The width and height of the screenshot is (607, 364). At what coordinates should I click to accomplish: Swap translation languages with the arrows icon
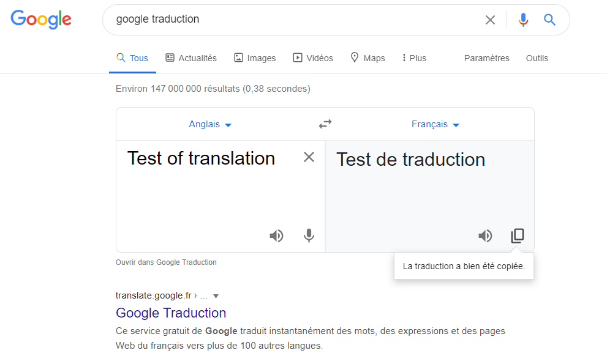pyautogui.click(x=325, y=124)
